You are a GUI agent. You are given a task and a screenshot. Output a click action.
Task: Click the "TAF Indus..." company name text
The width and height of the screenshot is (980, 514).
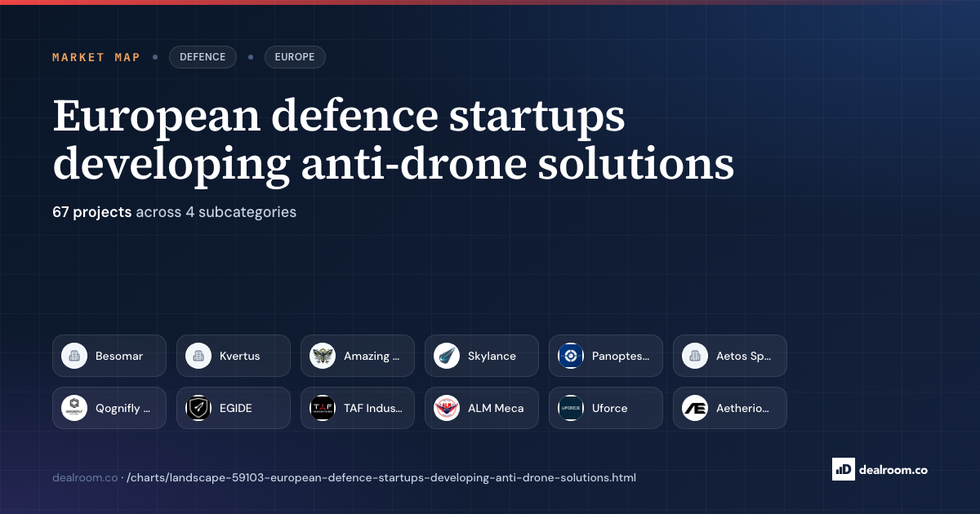coord(373,408)
